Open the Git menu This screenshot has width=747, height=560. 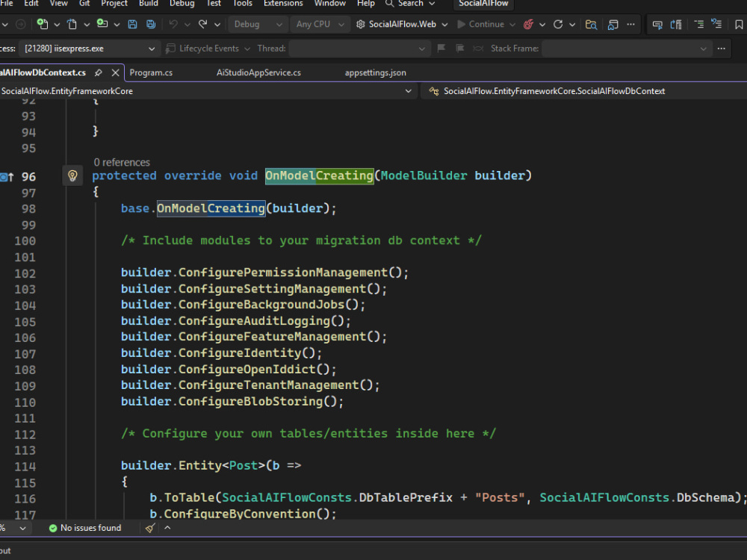pyautogui.click(x=84, y=3)
